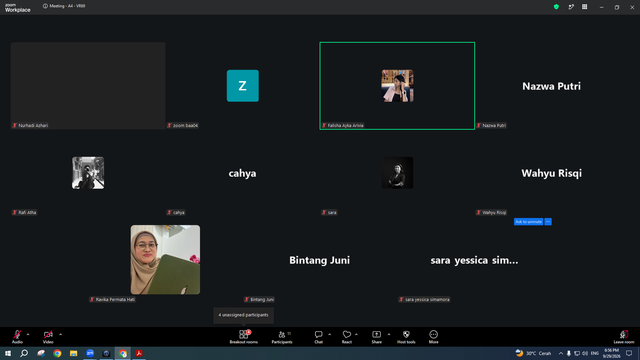
Task: Open the meeting info title
Action: (64, 6)
